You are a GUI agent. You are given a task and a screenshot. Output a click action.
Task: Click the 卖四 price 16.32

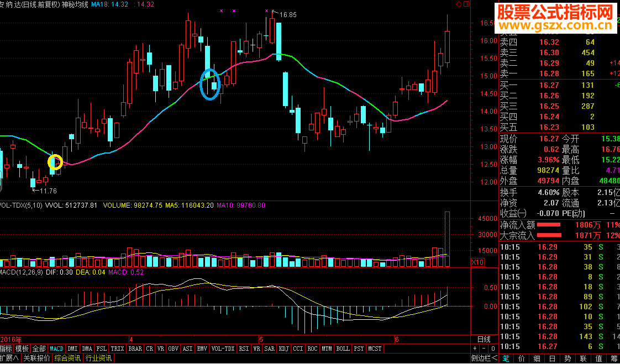click(549, 42)
